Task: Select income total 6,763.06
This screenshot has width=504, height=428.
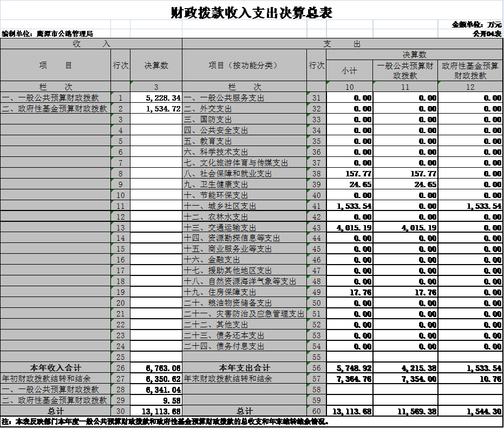Action: pos(163,368)
